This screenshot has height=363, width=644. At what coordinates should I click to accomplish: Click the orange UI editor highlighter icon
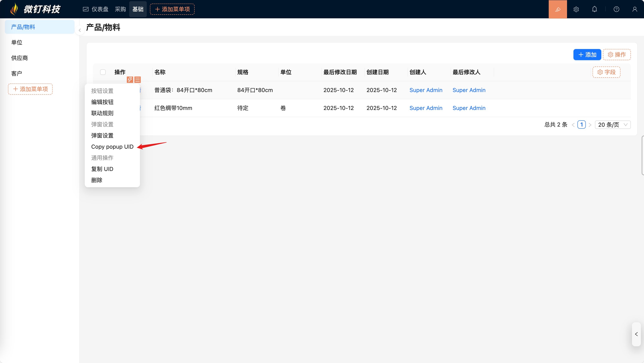(x=557, y=9)
